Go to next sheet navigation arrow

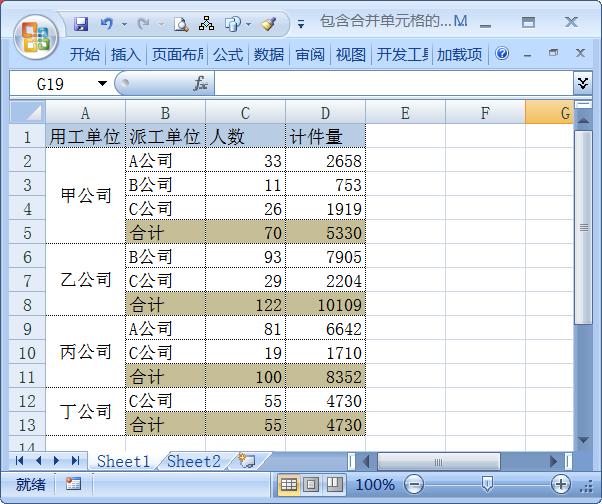pos(56,460)
